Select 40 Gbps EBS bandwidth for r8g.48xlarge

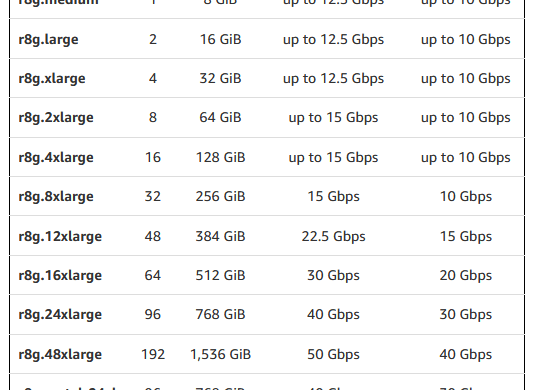(x=466, y=355)
